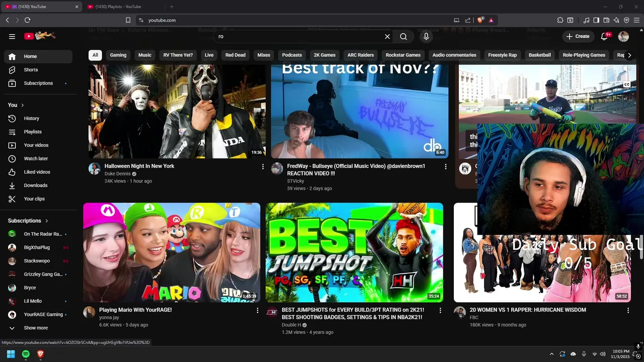Go to Home in the sidebar

[38, 56]
